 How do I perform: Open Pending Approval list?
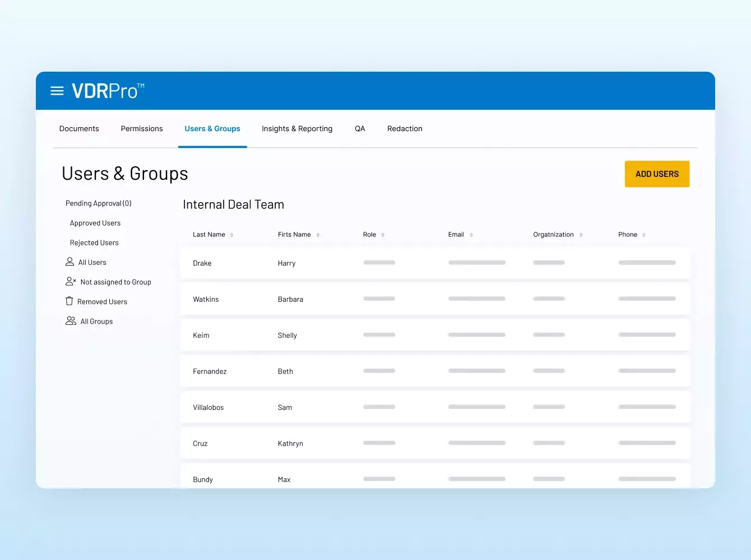pyautogui.click(x=99, y=203)
